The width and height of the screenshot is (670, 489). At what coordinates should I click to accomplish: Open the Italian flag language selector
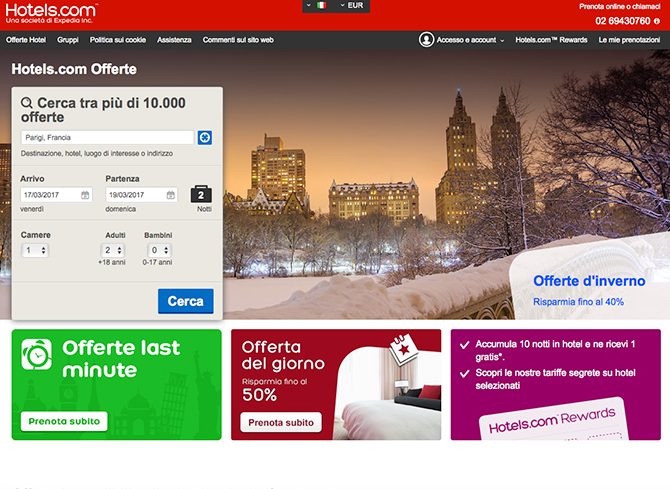(x=317, y=6)
